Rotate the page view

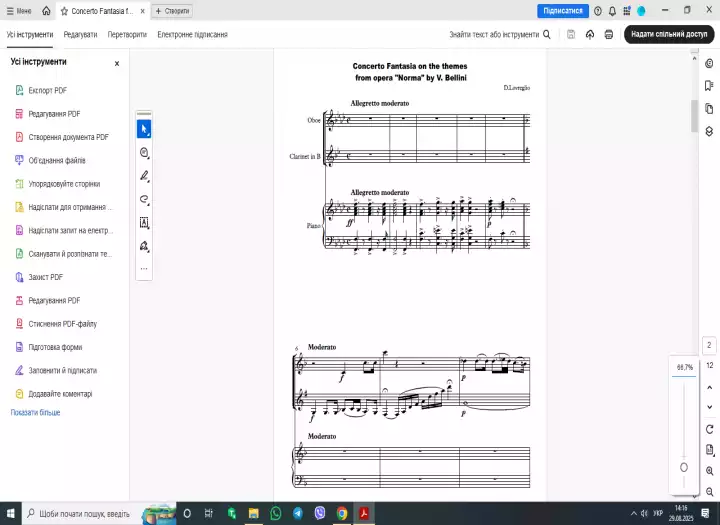click(x=709, y=429)
